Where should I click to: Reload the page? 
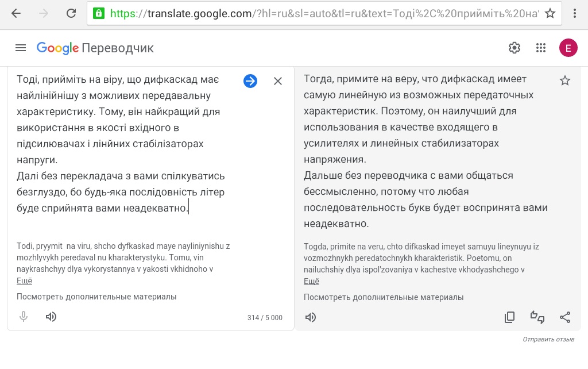click(x=71, y=13)
